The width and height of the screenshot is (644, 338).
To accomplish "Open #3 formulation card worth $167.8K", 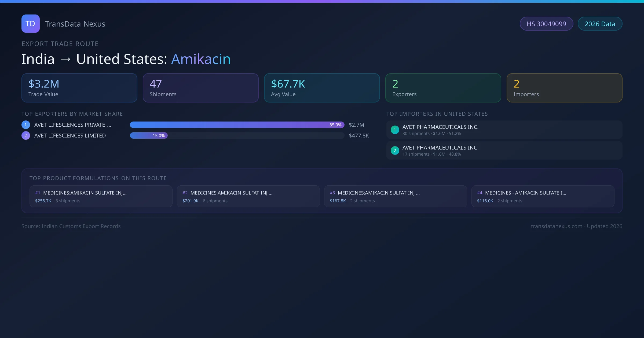I will 395,196.
